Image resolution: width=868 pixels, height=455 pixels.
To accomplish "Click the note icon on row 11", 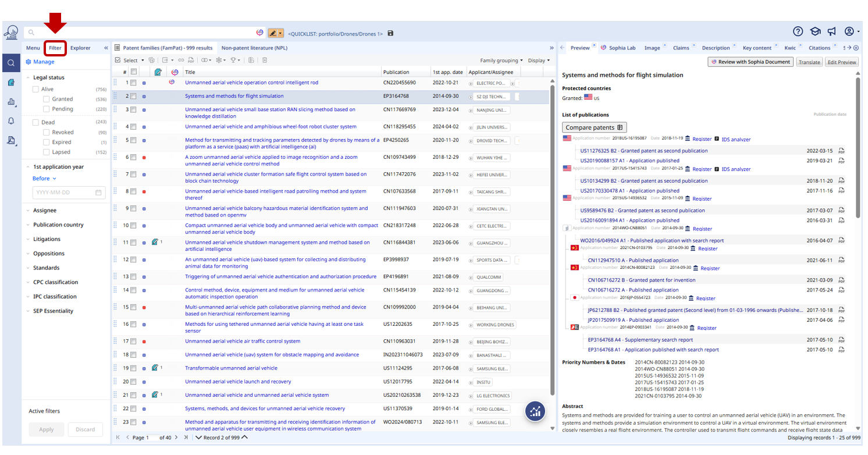I will (x=155, y=242).
